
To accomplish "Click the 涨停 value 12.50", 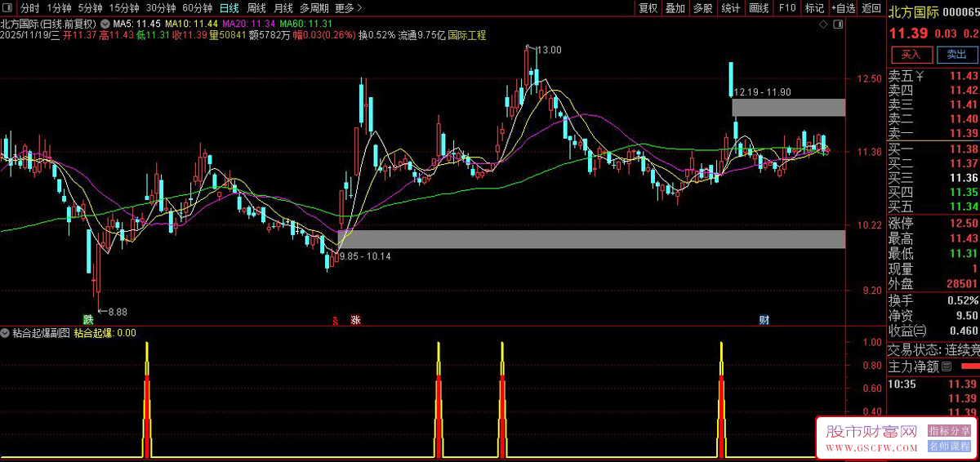I will [964, 223].
